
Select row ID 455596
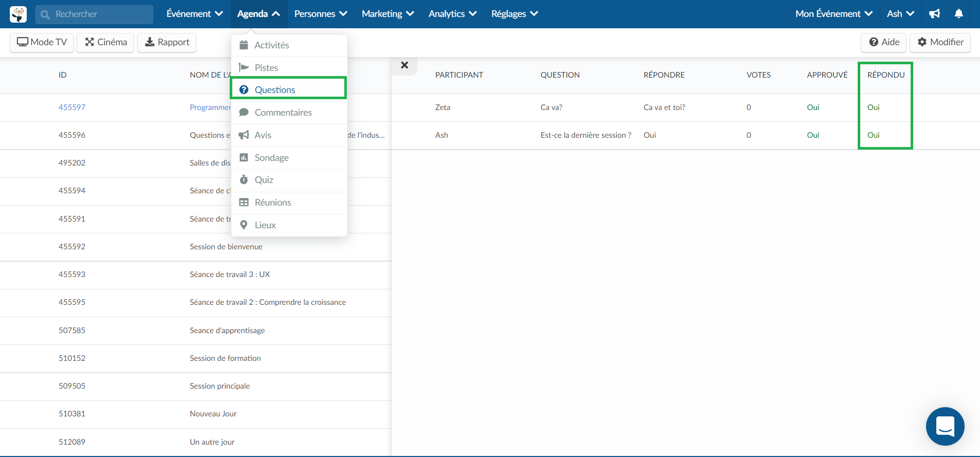pyautogui.click(x=195, y=135)
